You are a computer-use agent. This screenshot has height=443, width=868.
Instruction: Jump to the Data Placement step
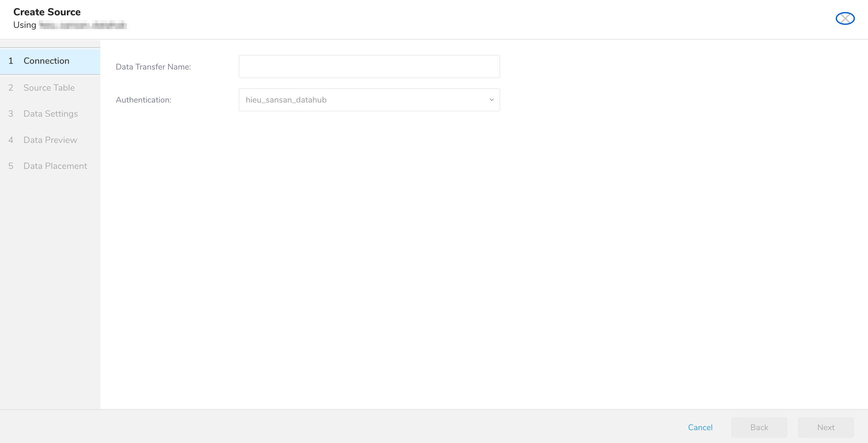point(55,166)
